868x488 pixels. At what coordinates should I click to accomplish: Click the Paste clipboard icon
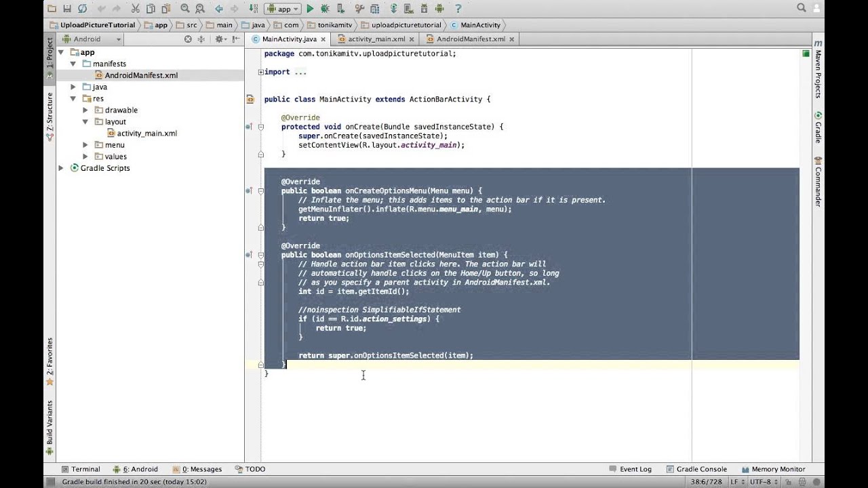[165, 9]
